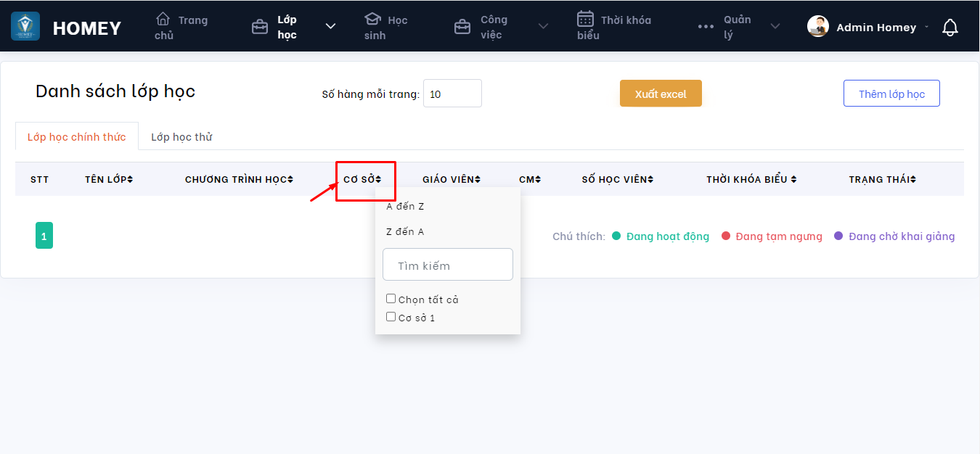Sort by the Giáo viên column
This screenshot has width=980, height=454.
tap(452, 180)
